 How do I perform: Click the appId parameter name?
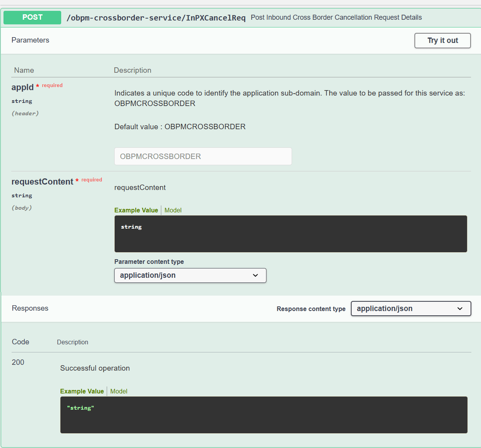22,87
